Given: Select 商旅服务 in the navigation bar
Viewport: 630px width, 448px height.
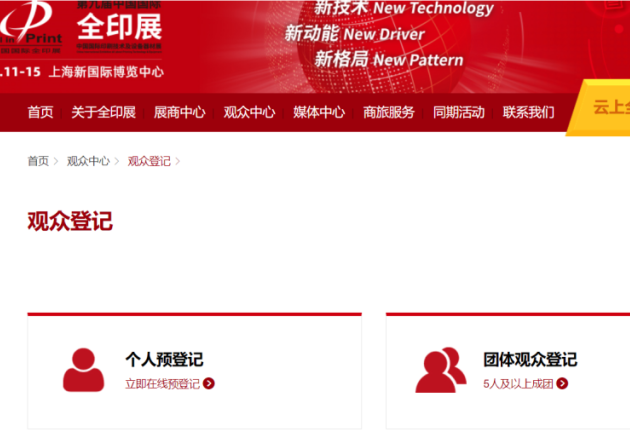Looking at the screenshot, I should (x=389, y=112).
